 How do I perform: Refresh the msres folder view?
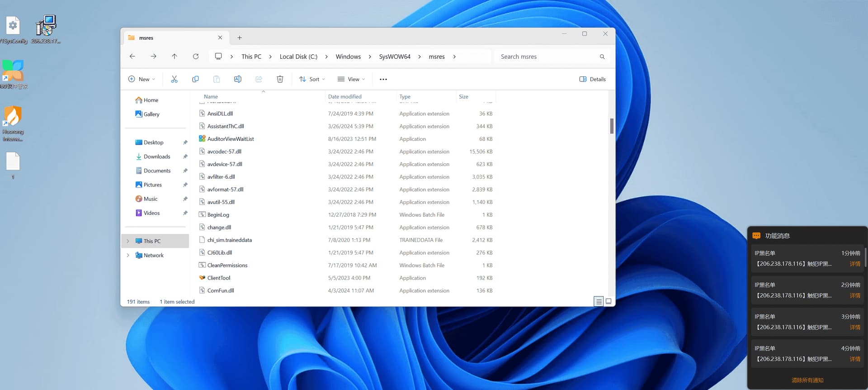point(196,57)
